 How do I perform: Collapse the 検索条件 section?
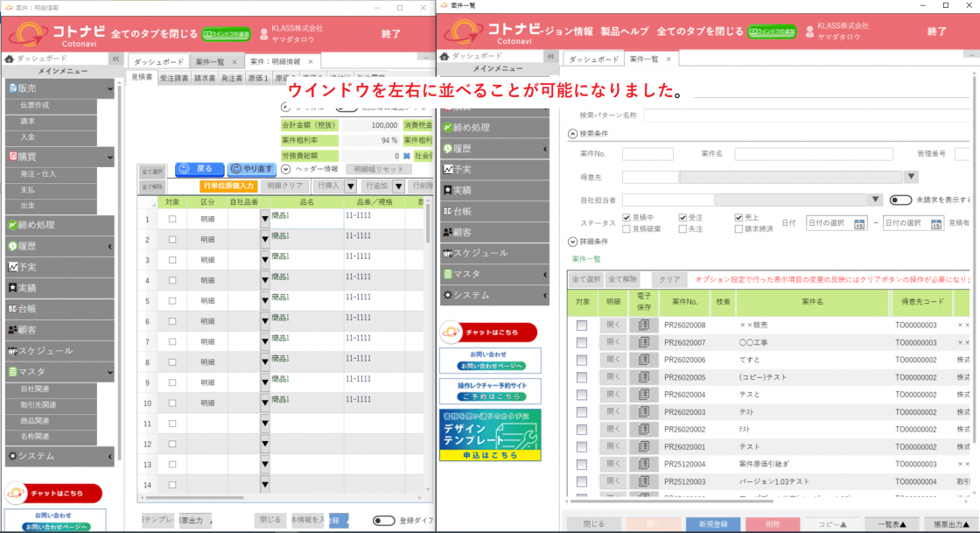click(573, 134)
